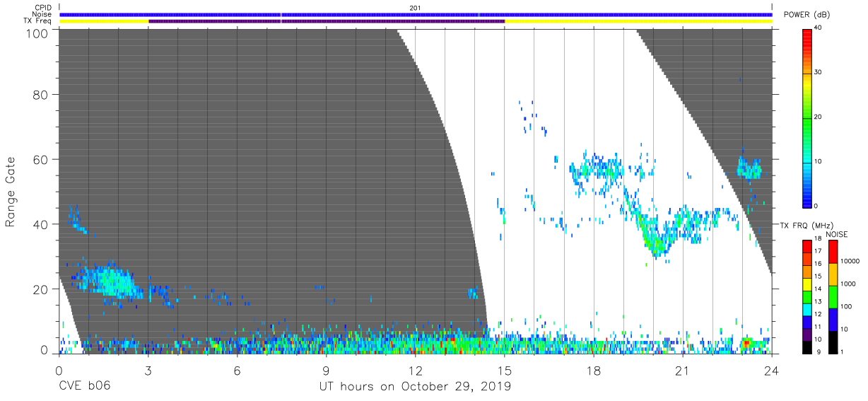Click the 100 tick on the Range Gate axis

click(x=37, y=33)
